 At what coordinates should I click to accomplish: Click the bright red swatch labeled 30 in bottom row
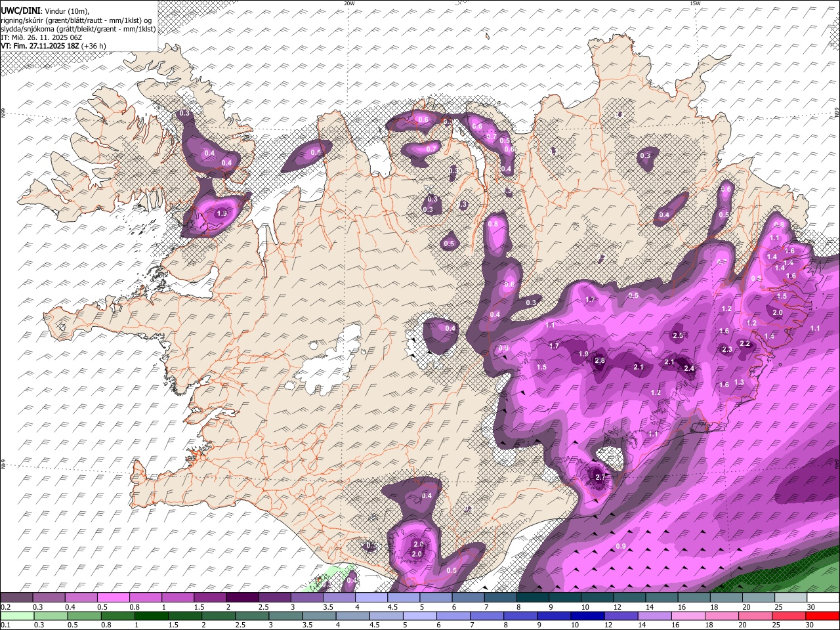click(x=823, y=616)
